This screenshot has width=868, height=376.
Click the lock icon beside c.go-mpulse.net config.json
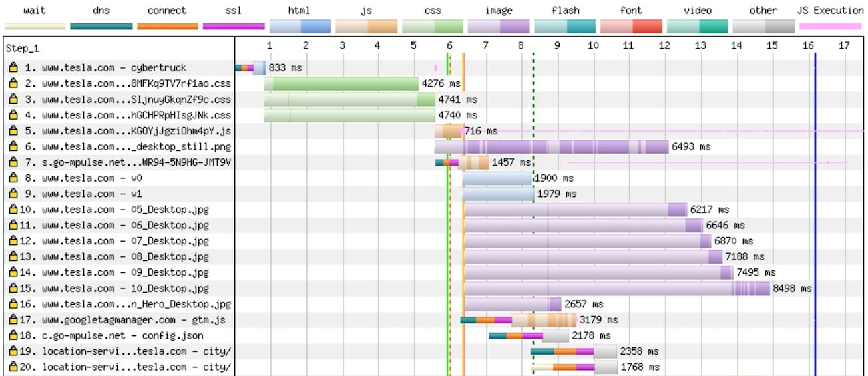(13, 335)
